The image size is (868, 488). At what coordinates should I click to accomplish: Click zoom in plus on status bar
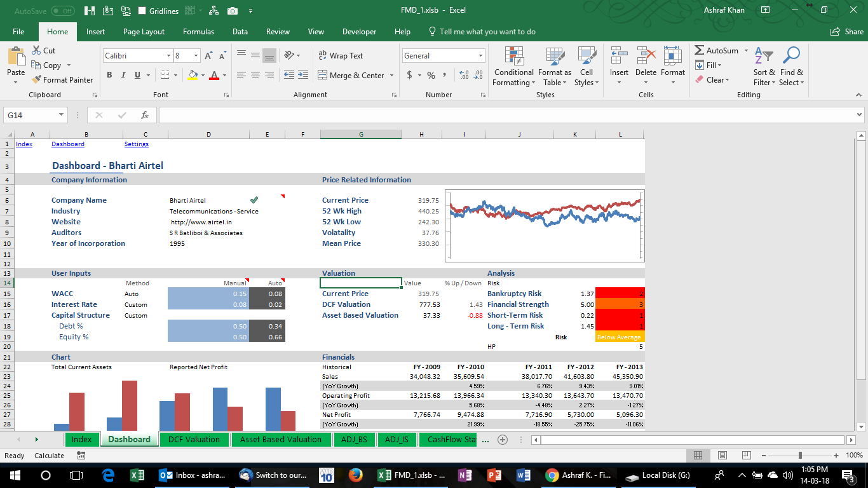click(836, 456)
